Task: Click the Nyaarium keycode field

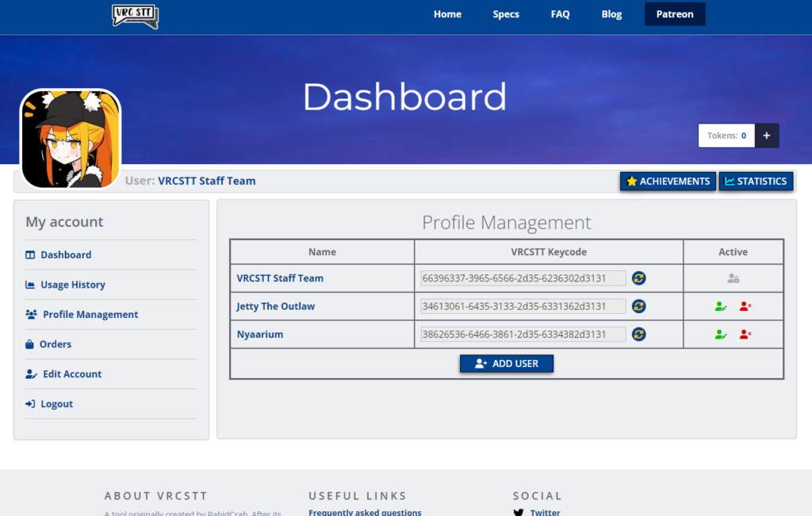Action: tap(523, 334)
